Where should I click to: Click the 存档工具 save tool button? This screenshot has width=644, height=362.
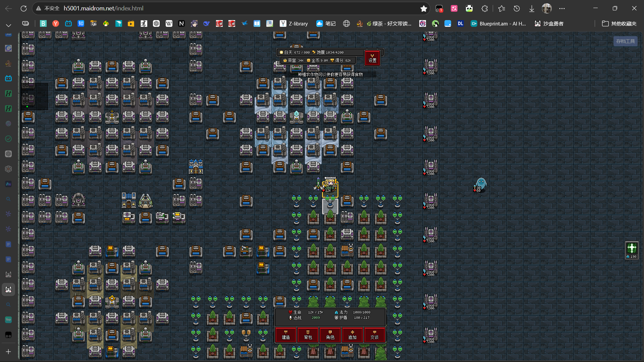pyautogui.click(x=626, y=41)
